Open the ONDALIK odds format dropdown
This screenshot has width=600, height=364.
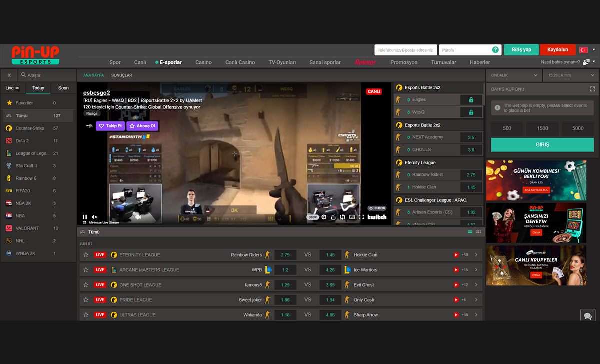pos(513,75)
